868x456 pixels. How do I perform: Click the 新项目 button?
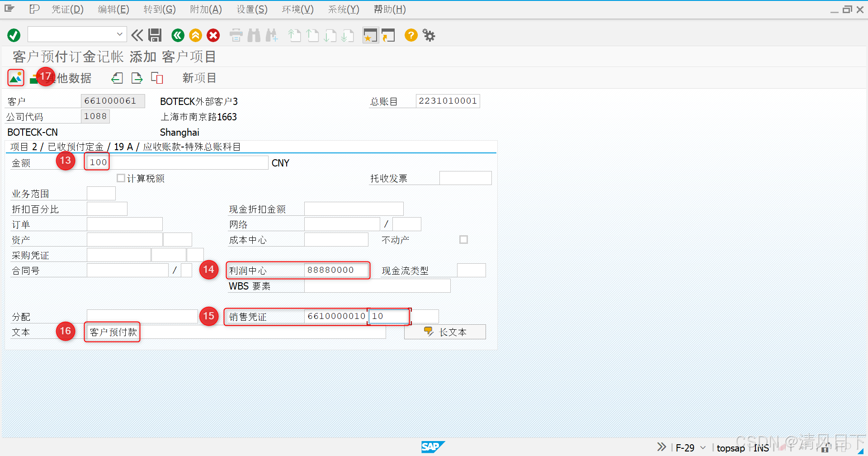pos(199,77)
